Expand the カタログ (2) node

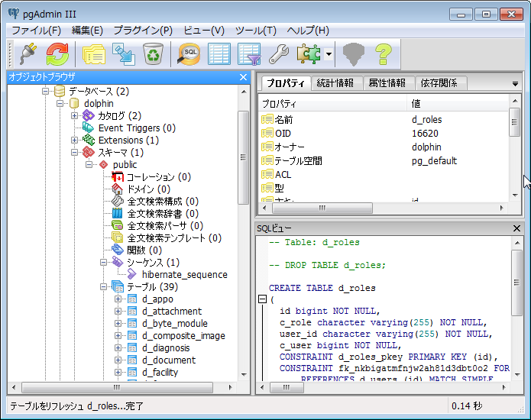click(x=74, y=116)
